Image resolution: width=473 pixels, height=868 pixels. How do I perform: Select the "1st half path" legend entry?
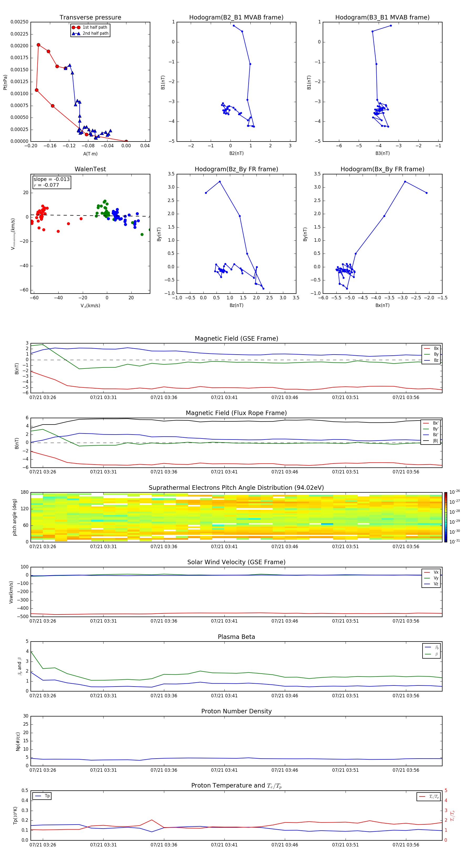click(x=90, y=27)
